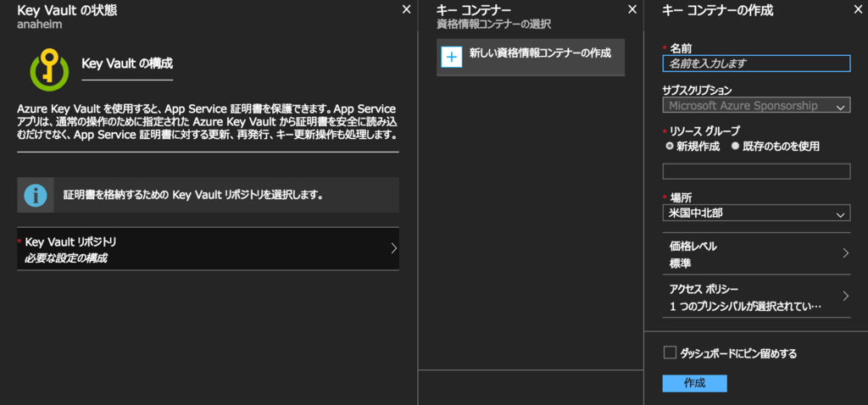Expand the 価格レベル setting
868x405 pixels.
click(756, 254)
